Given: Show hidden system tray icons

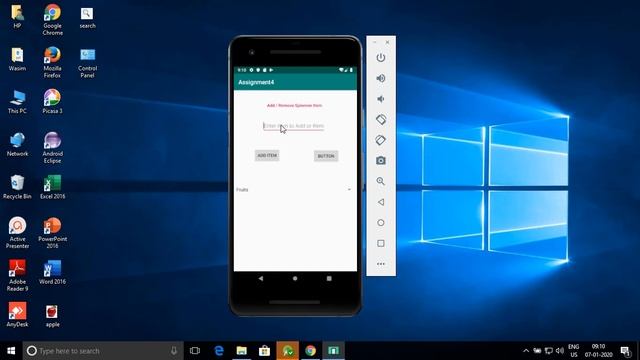Looking at the screenshot, I should tap(526, 351).
